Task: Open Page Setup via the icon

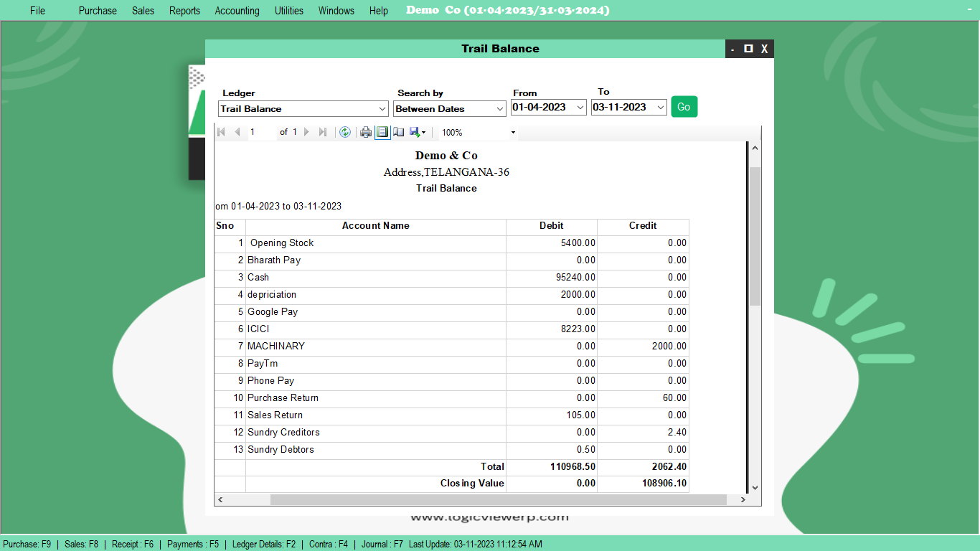Action: (x=398, y=132)
